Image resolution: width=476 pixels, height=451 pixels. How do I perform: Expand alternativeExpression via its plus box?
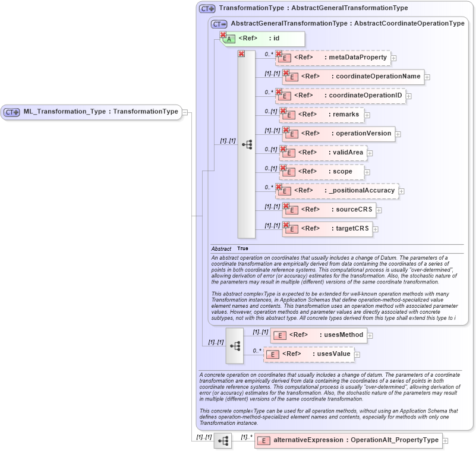(445, 440)
